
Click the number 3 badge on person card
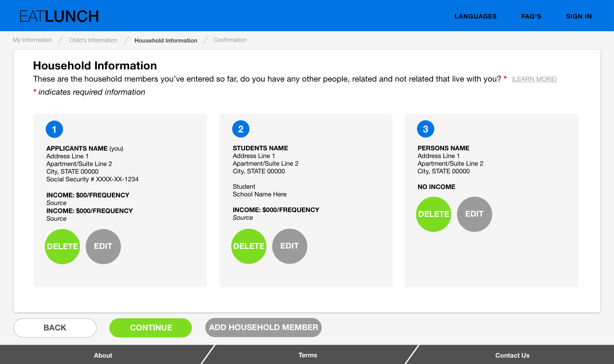[x=426, y=129]
